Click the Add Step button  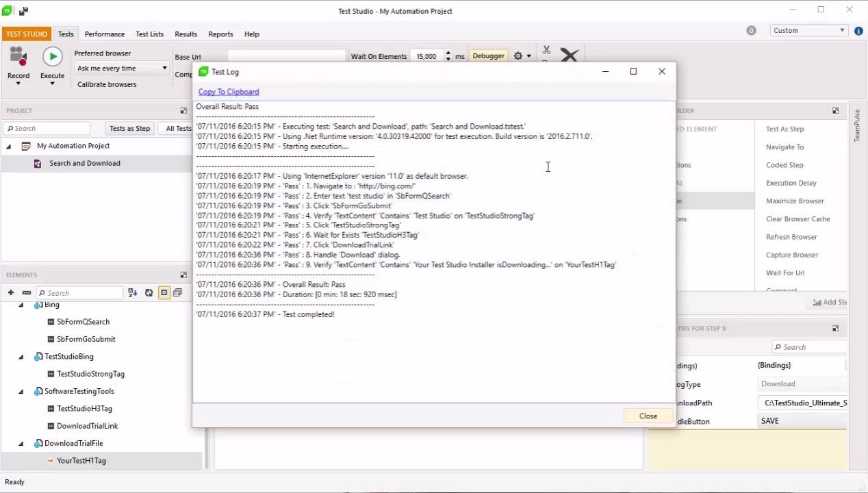830,302
